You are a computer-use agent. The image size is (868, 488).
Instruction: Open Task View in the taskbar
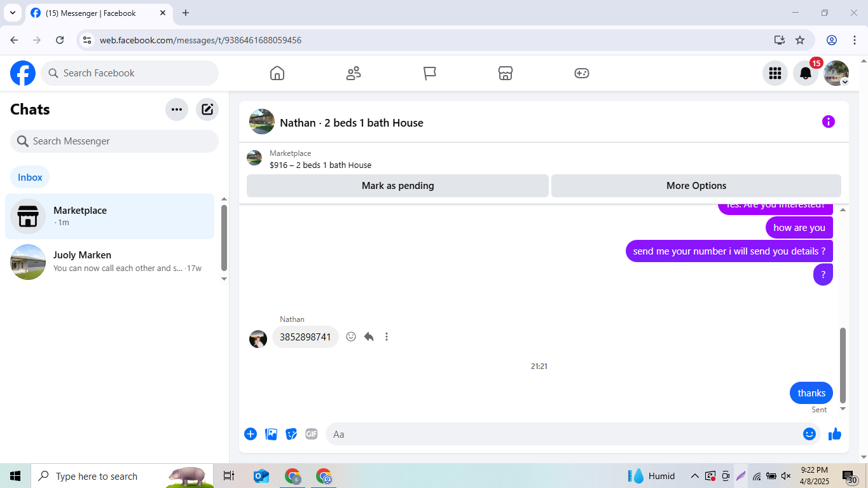pos(229,476)
